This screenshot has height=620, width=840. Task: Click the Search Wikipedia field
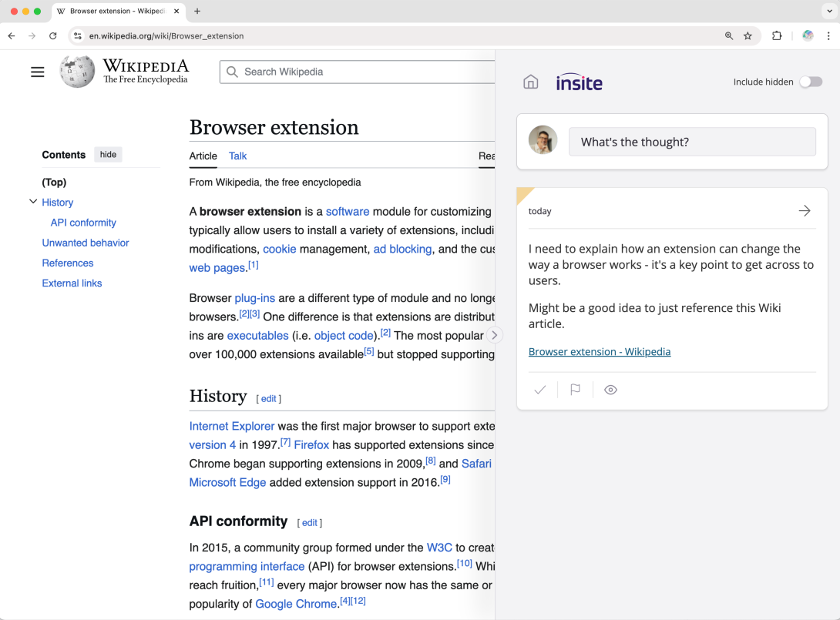pyautogui.click(x=358, y=72)
